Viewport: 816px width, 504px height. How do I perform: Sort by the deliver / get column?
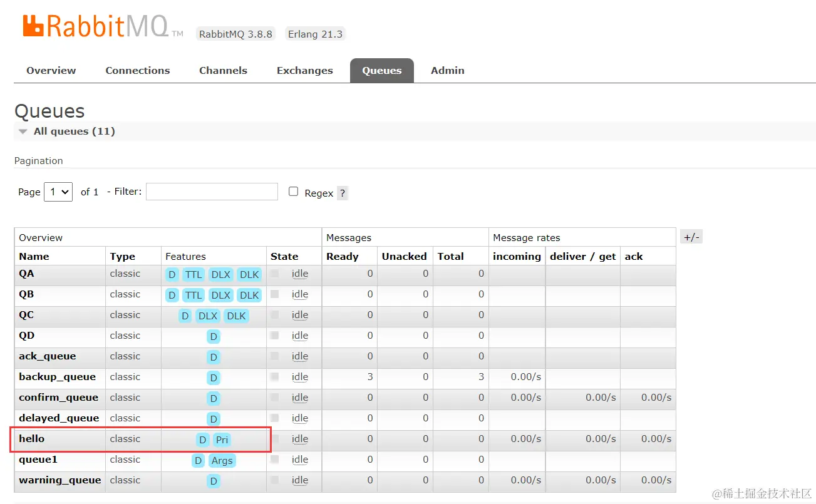point(583,256)
